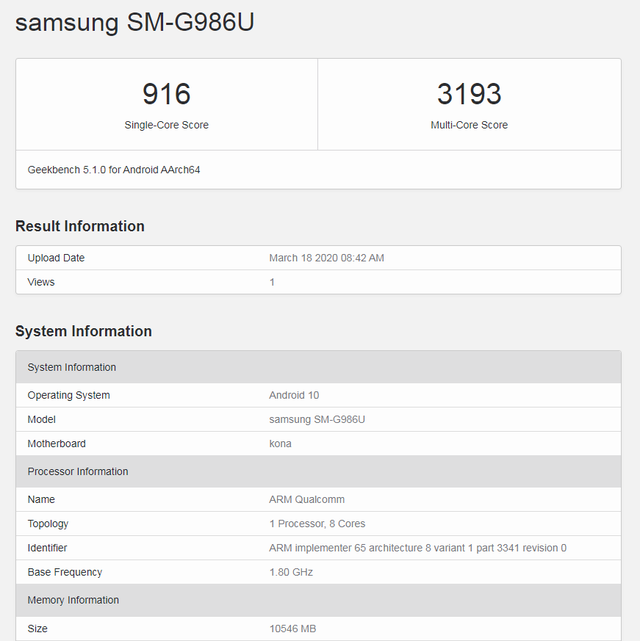Select the date March 18 2020 08:42 AM
The height and width of the screenshot is (641, 640).
point(327,258)
